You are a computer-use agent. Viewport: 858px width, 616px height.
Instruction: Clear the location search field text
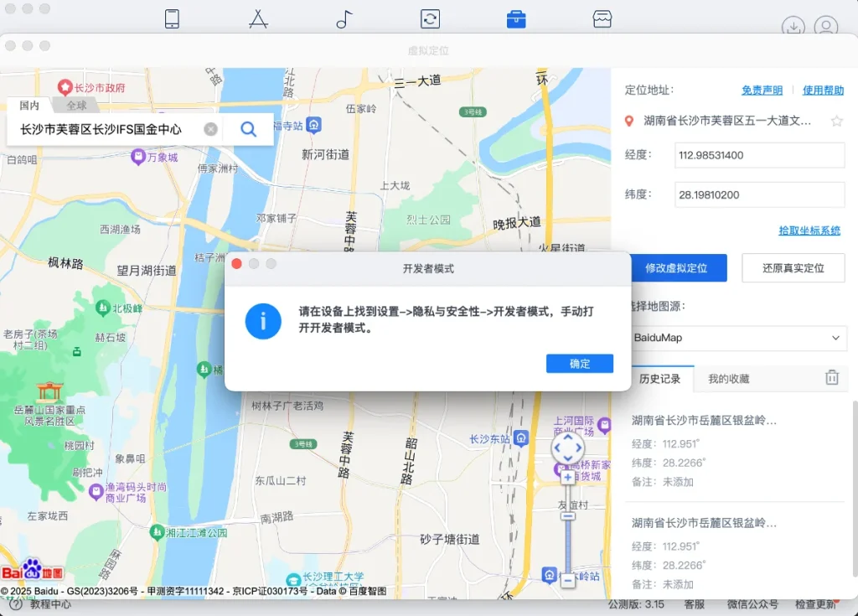click(210, 129)
